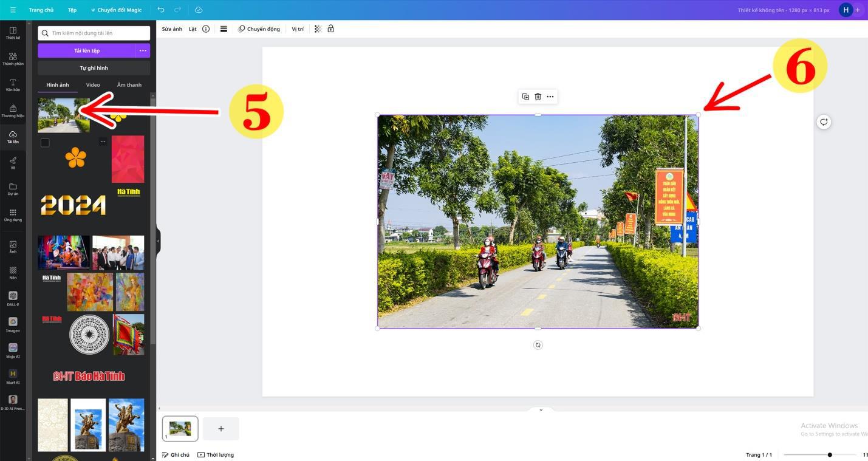Image resolution: width=868 pixels, height=461 pixels.
Task: Tick the checkbox on orange flower thumbnail
Action: tap(45, 143)
